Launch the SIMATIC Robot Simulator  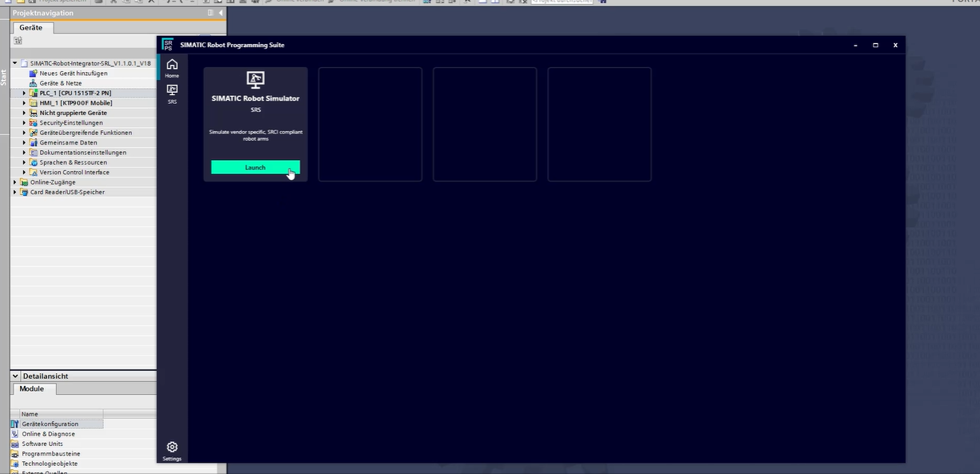tap(255, 167)
